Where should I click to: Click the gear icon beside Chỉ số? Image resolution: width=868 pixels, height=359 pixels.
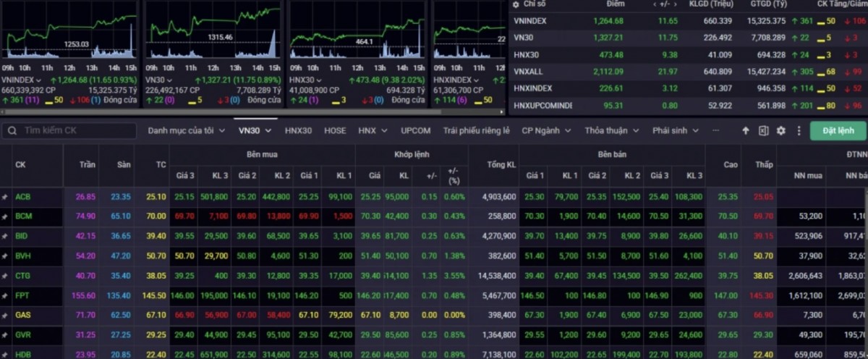click(x=516, y=4)
